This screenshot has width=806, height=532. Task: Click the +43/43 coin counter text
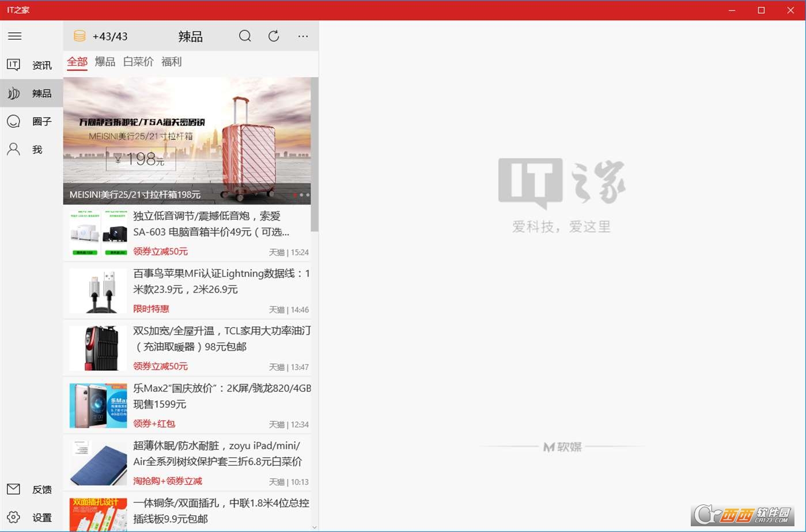point(110,36)
